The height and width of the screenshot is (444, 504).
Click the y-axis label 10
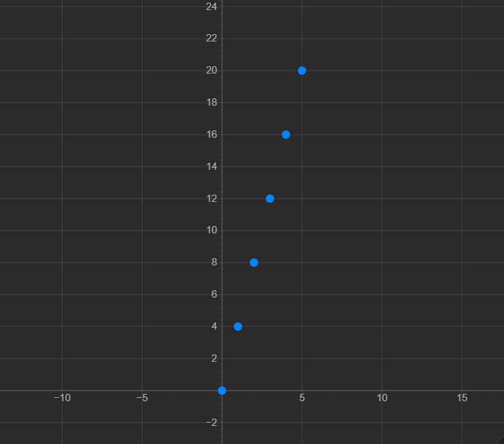coord(211,230)
